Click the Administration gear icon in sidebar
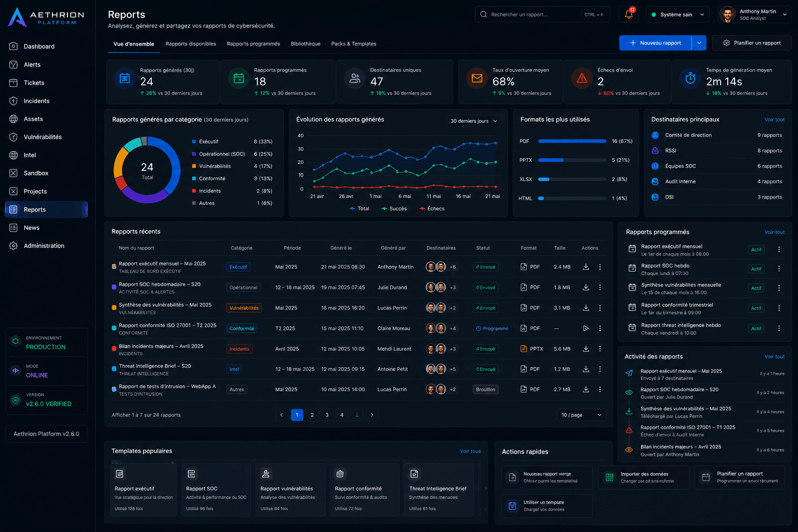Viewport: 798px width, 532px height. pyautogui.click(x=14, y=246)
